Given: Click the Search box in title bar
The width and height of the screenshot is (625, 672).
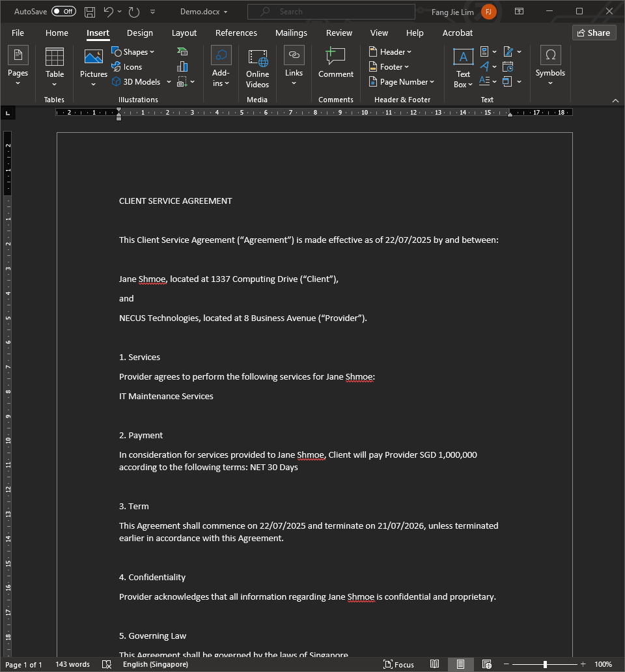Looking at the screenshot, I should 331,12.
